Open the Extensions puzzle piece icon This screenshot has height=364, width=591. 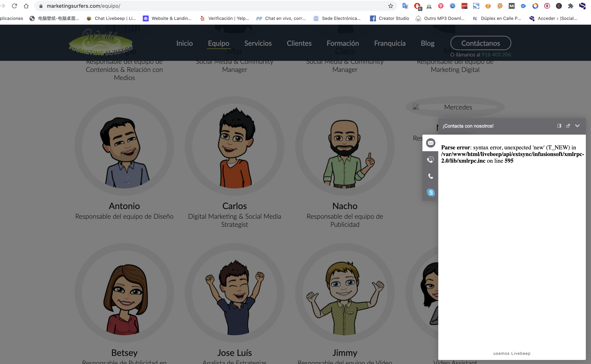[571, 6]
